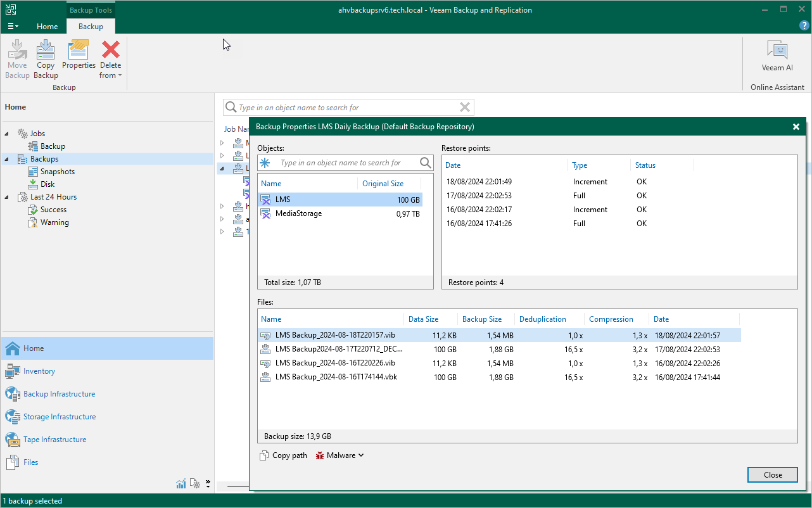
Task: Open the Tape Infrastructure view
Action: coord(54,440)
